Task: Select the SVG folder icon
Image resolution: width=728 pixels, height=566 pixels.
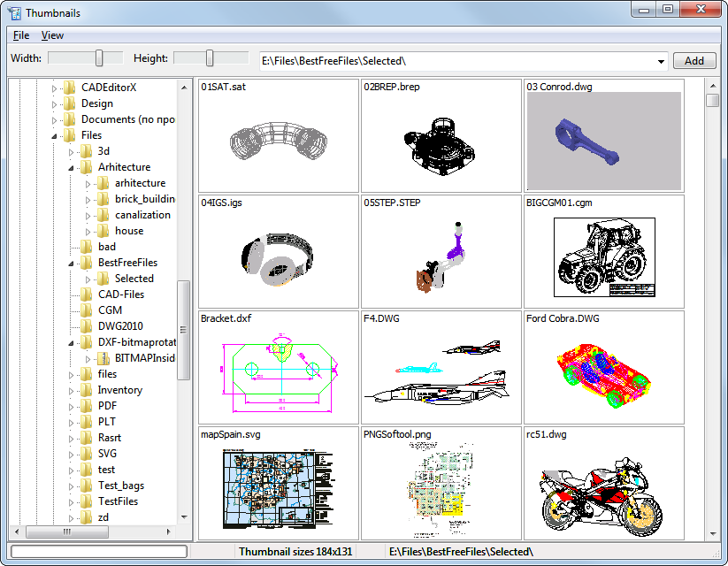Action: pyautogui.click(x=86, y=454)
